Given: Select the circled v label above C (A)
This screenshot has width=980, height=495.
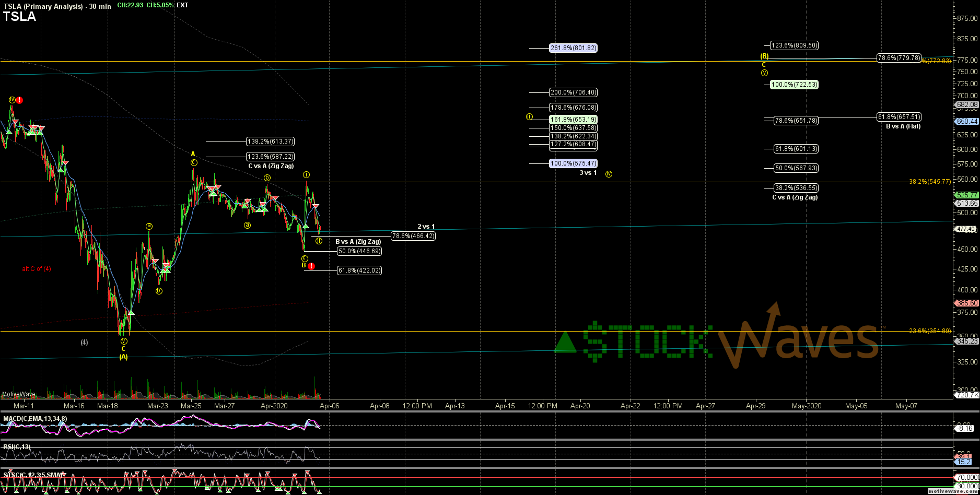Looking at the screenshot, I should [124, 341].
